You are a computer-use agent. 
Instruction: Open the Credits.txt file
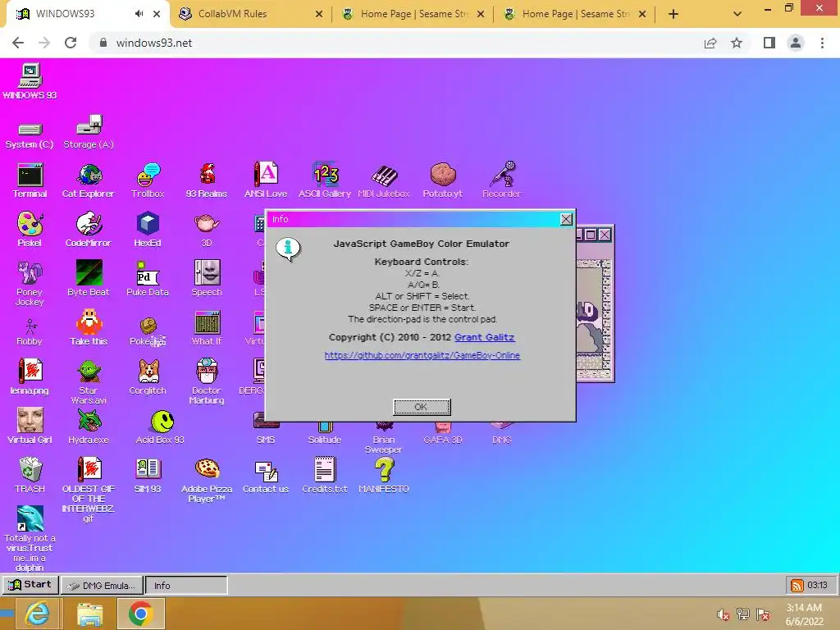pos(325,476)
